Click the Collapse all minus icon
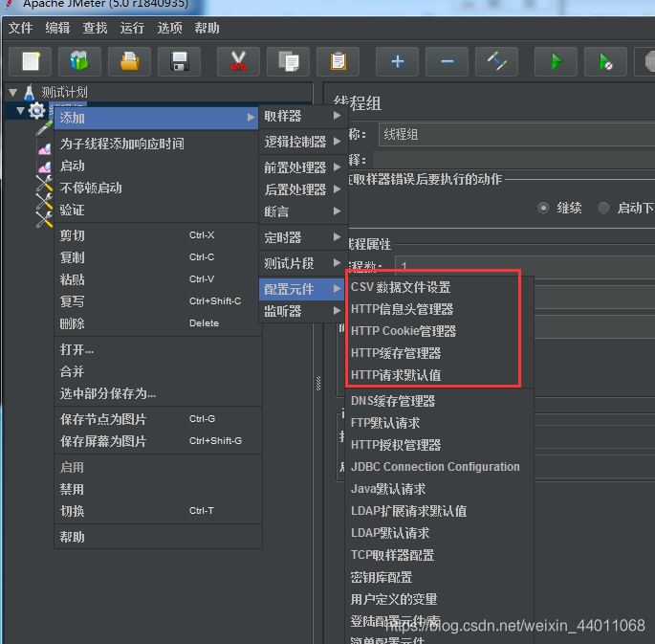655x644 pixels. [447, 61]
